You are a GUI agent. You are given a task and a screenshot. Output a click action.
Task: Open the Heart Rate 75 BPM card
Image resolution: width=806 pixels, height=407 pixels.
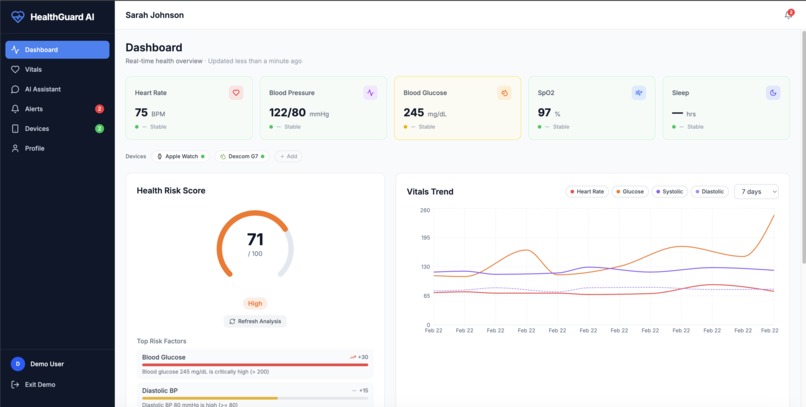pyautogui.click(x=189, y=108)
